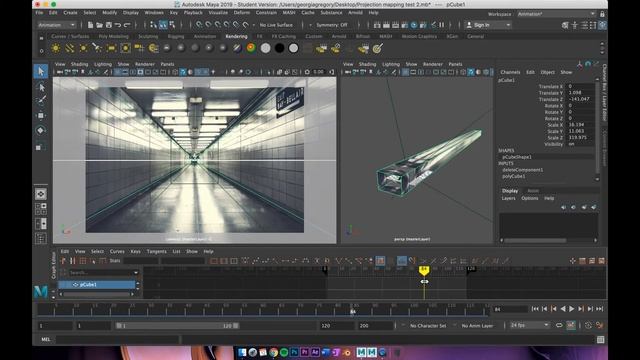
Task: Click the Auto keyframe toggle icon
Action: [588, 325]
